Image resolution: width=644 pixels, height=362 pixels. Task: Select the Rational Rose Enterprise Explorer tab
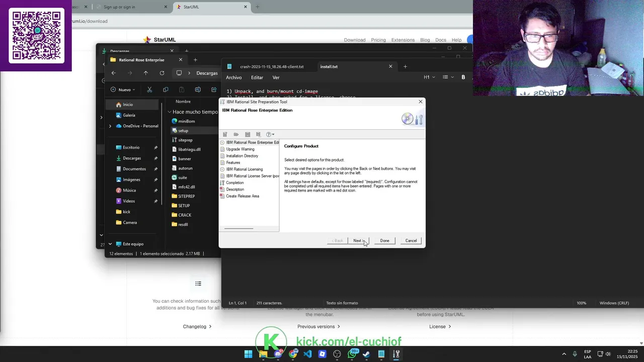tap(142, 60)
